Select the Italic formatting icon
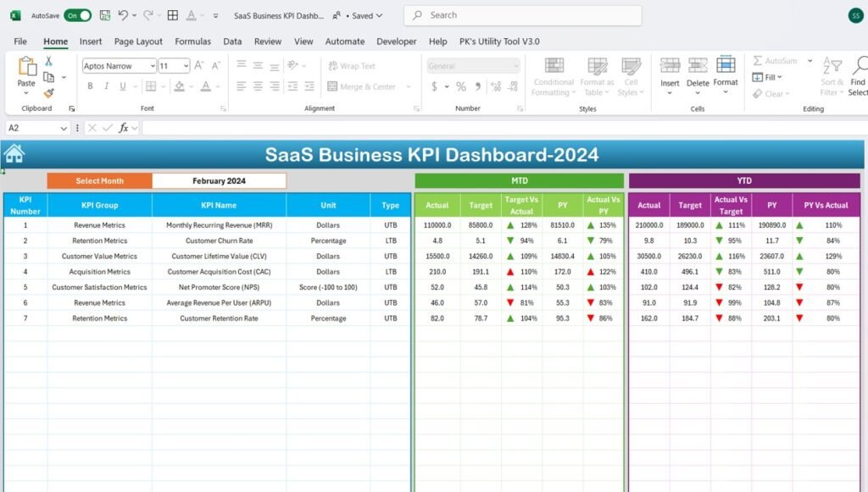This screenshot has height=492, width=868. point(106,85)
